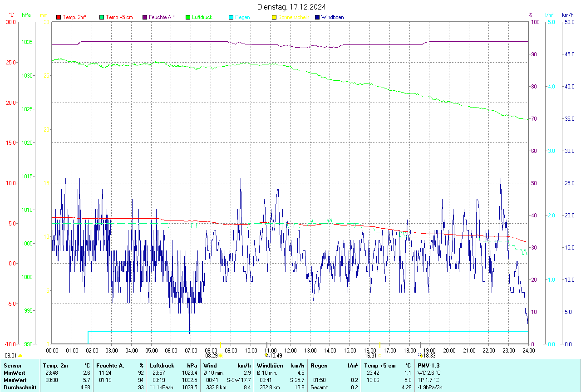Click the 'Sensor' header in the table
The width and height of the screenshot is (581, 392).
click(x=12, y=366)
